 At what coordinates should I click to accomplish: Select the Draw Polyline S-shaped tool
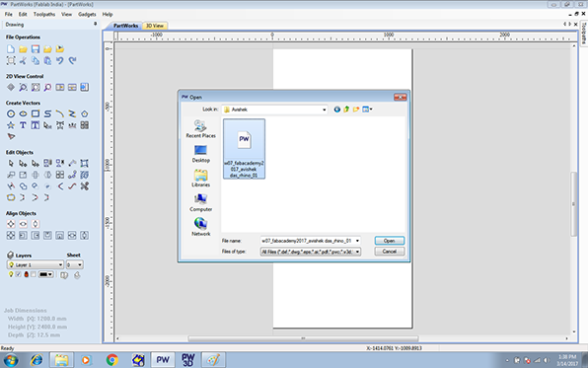pyautogui.click(x=47, y=113)
